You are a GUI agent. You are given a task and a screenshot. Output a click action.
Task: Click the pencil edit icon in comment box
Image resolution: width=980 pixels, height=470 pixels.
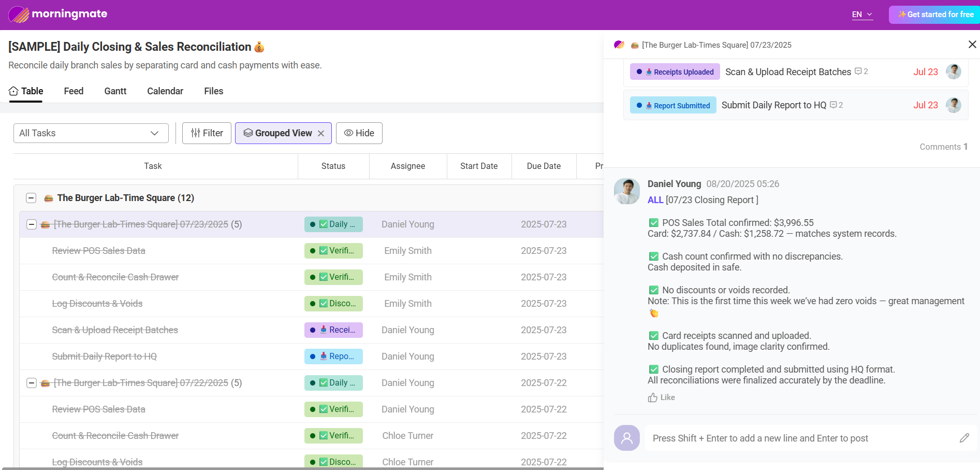coord(964,438)
